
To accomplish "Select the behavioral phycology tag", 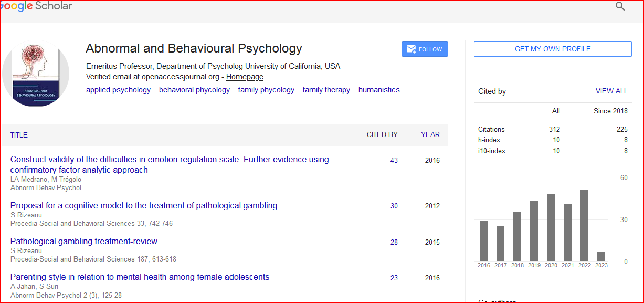I will tap(194, 90).
